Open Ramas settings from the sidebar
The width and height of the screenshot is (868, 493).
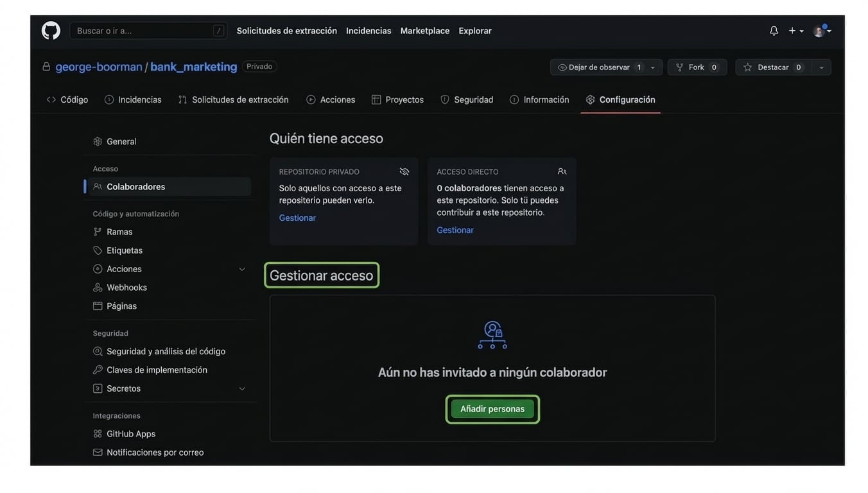coord(119,230)
